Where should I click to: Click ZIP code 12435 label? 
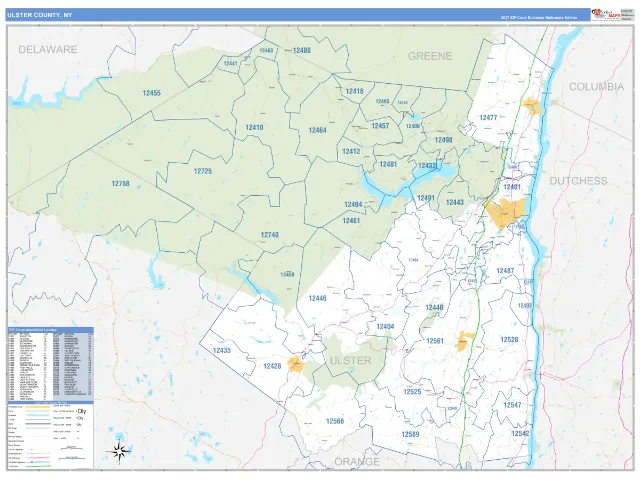click(222, 350)
